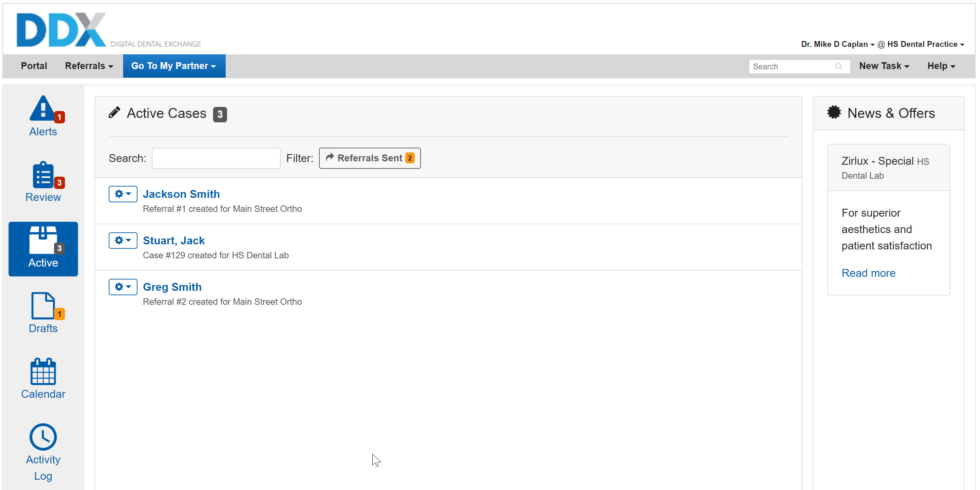
Task: Click the Drafts sidebar label
Action: tap(43, 328)
